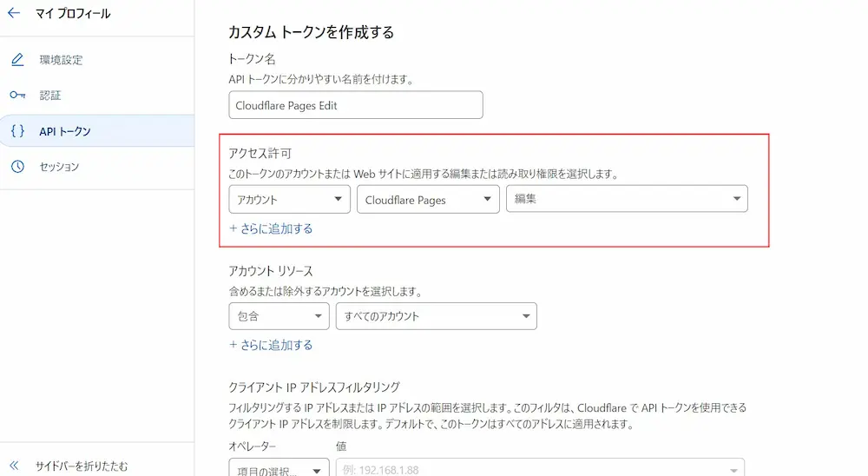Expand the 包含 include/exclude dropdown
Image resolution: width=868 pixels, height=476 pixels.
279,316
